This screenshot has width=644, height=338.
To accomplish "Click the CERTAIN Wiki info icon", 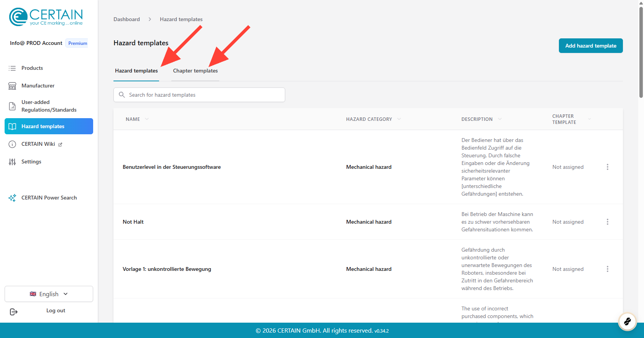I will (12, 144).
